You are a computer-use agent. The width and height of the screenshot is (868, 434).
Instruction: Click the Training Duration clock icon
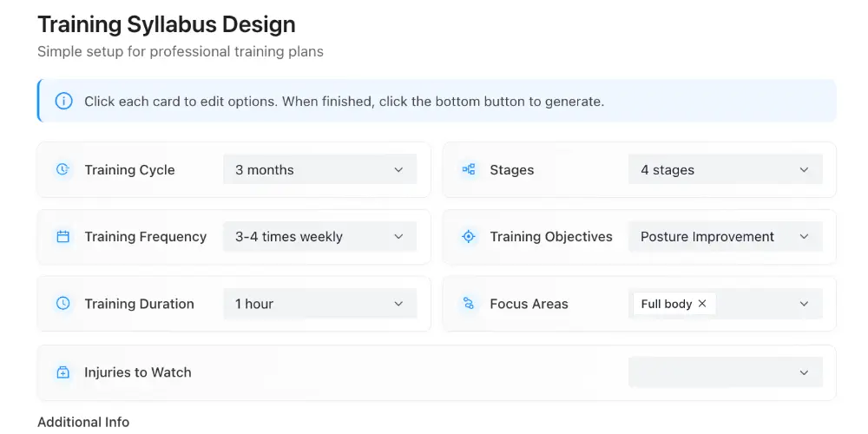click(x=62, y=304)
